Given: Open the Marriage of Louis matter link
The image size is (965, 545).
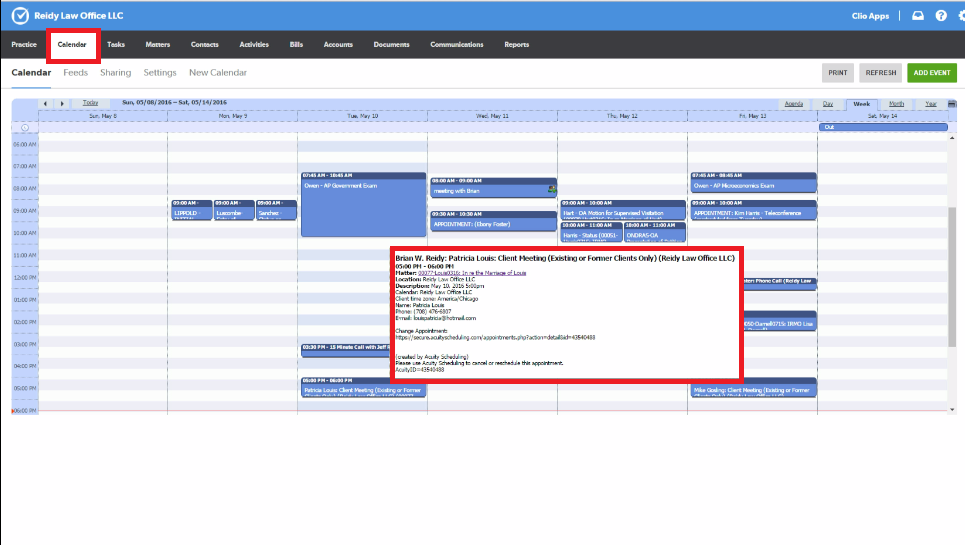Looking at the screenshot, I should tap(470, 272).
